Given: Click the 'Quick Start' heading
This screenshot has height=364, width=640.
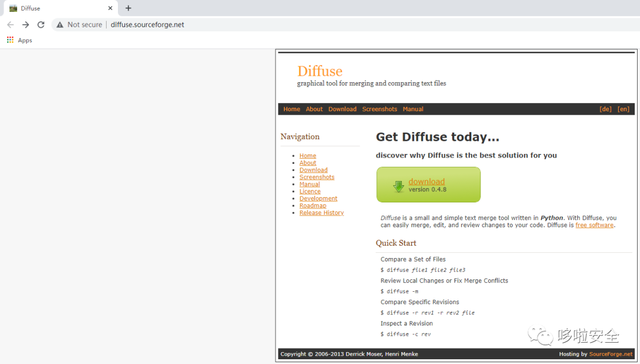Looking at the screenshot, I should pos(395,243).
